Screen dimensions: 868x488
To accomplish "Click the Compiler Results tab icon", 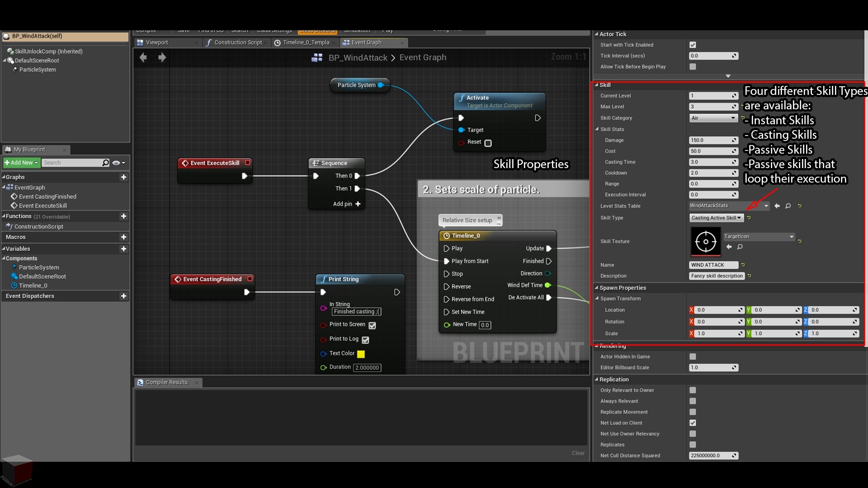I will [x=140, y=382].
